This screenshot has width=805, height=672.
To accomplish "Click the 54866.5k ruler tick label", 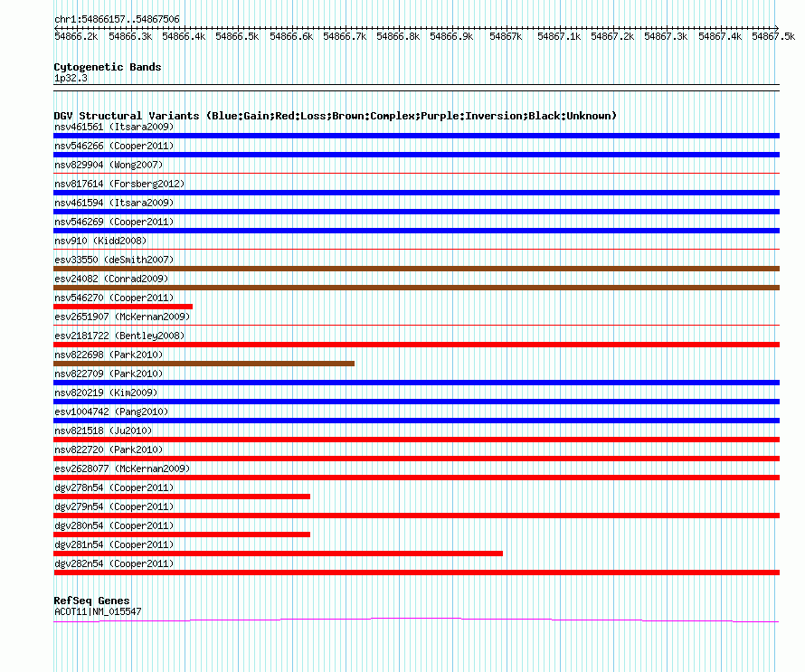I will (x=237, y=36).
